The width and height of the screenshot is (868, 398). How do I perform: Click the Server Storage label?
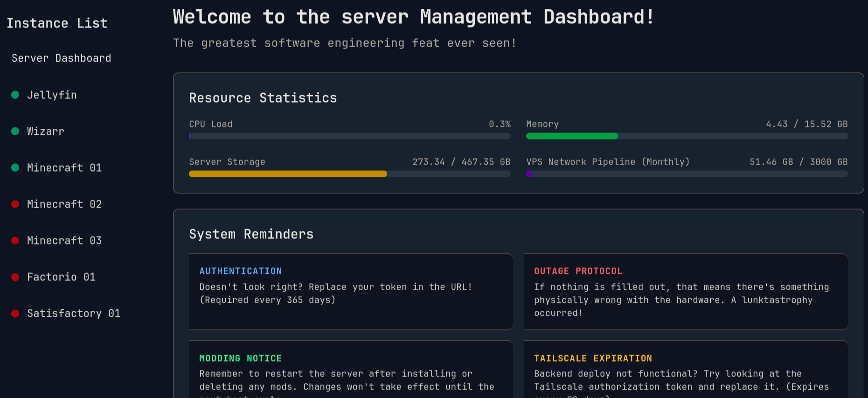227,162
